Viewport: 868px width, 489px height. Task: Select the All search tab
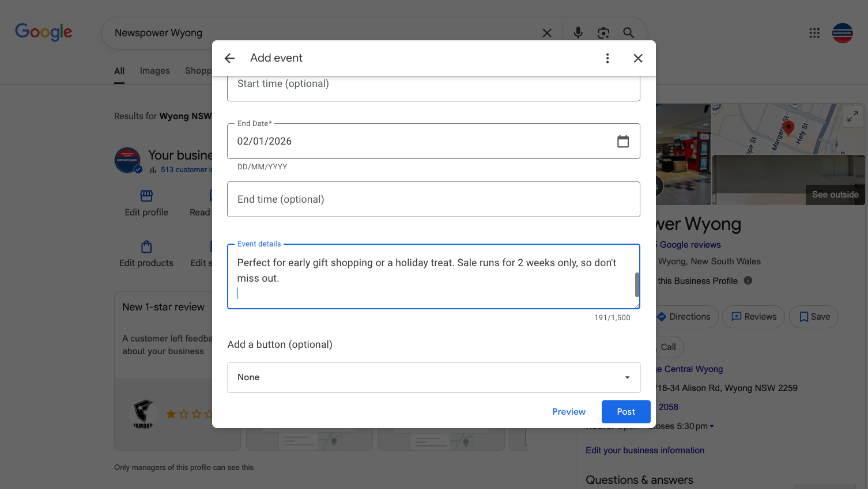pyautogui.click(x=119, y=71)
